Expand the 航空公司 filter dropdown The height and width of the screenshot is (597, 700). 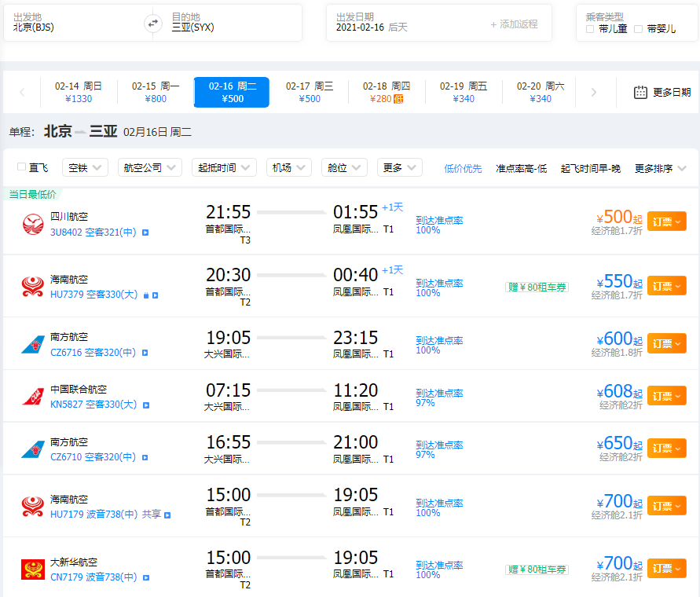pos(150,167)
